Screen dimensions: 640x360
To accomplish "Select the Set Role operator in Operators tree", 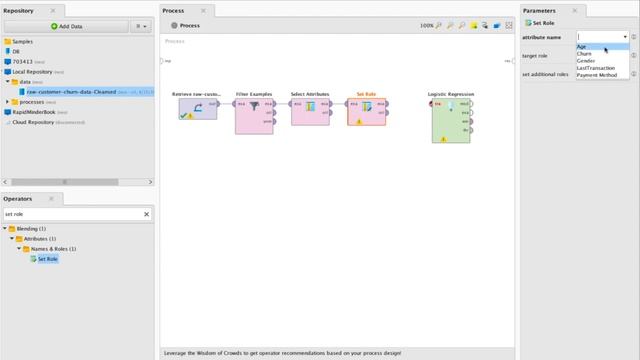I will pos(48,259).
